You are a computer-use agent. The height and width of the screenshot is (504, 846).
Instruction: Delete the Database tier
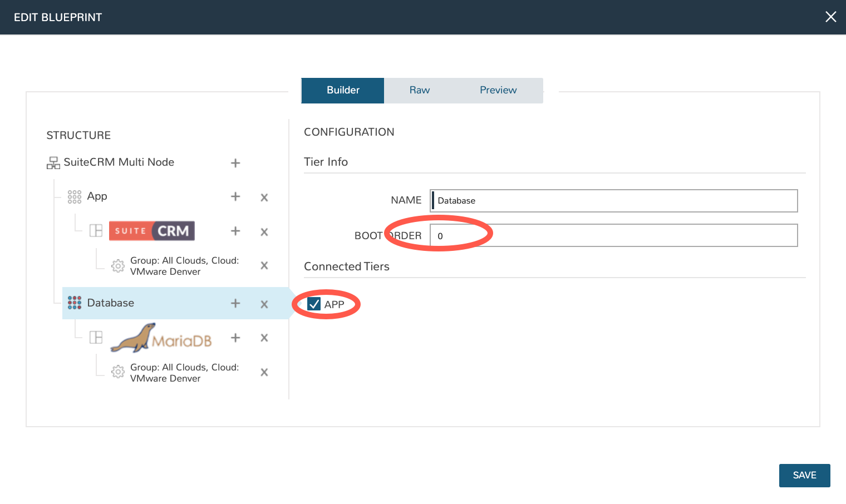coord(264,304)
